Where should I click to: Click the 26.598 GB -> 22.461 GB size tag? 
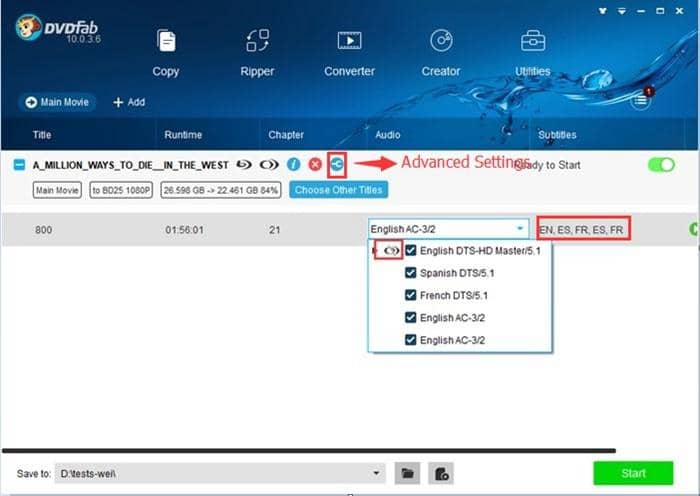(x=221, y=190)
